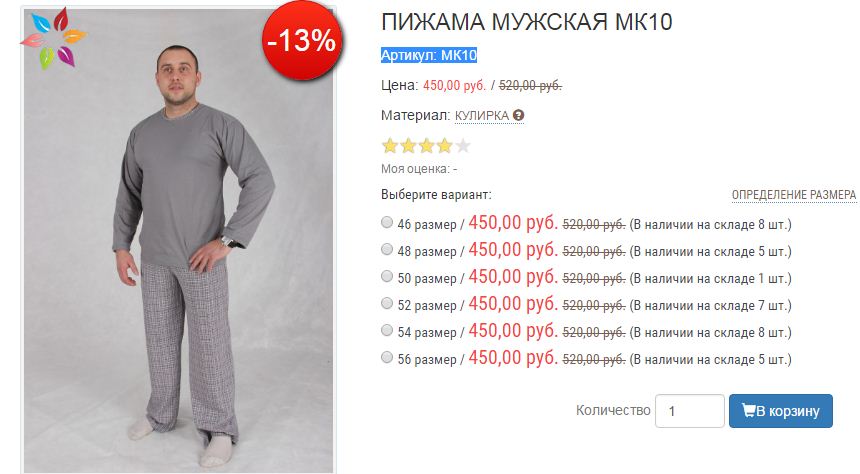Click the highlighted Артикул: МК10 text
This screenshot has height=474, width=860.
429,55
